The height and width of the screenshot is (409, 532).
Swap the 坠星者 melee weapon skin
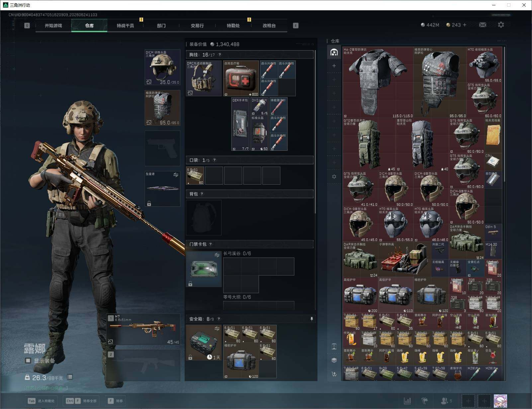coord(176,175)
